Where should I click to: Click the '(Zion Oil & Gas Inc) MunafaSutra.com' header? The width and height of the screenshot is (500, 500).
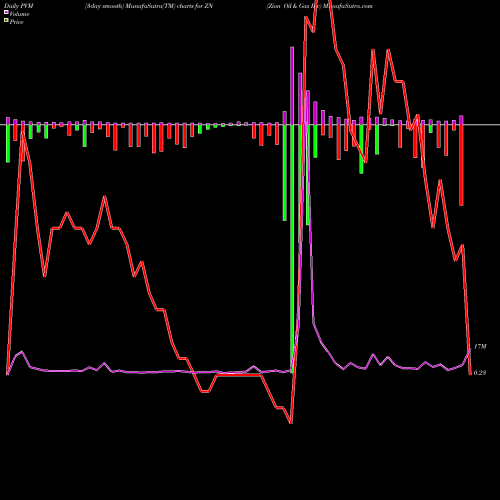click(319, 6)
